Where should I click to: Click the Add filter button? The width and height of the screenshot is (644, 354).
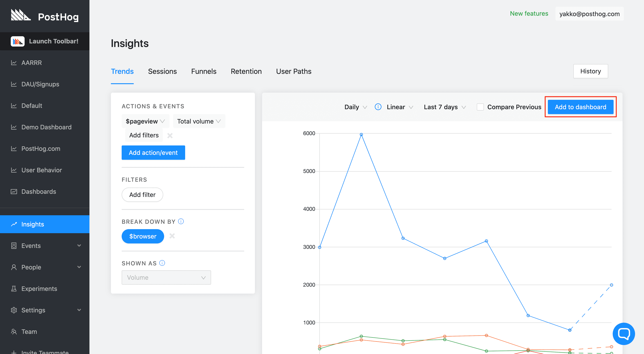point(142,195)
